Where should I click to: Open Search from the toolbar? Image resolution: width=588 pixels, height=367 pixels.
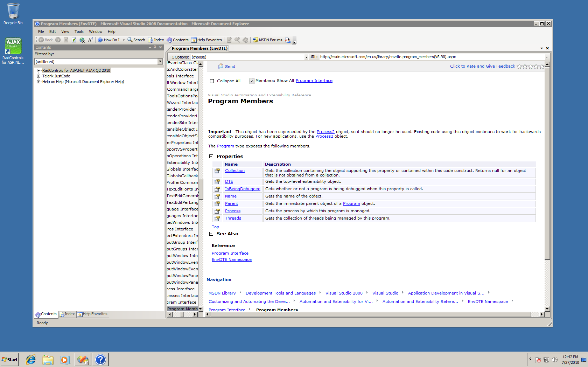click(x=136, y=40)
